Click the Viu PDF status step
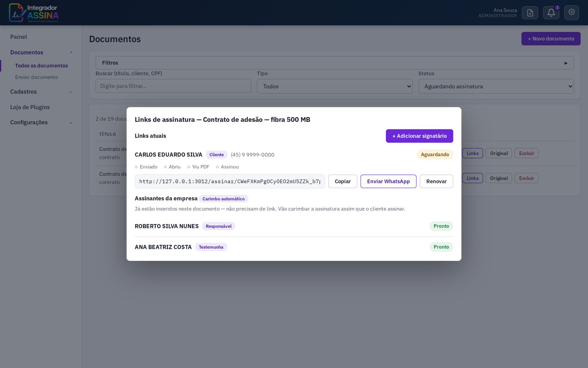Viewport: 588px width, 368px height. tap(198, 167)
